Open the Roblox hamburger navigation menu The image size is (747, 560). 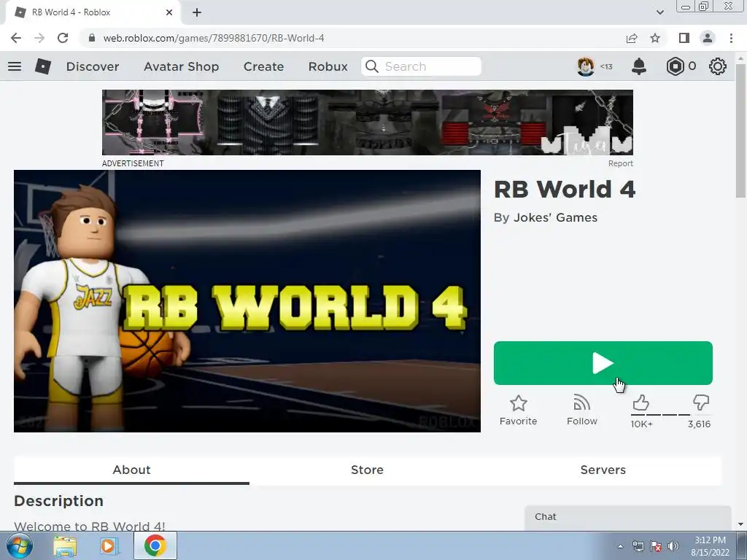[15, 66]
